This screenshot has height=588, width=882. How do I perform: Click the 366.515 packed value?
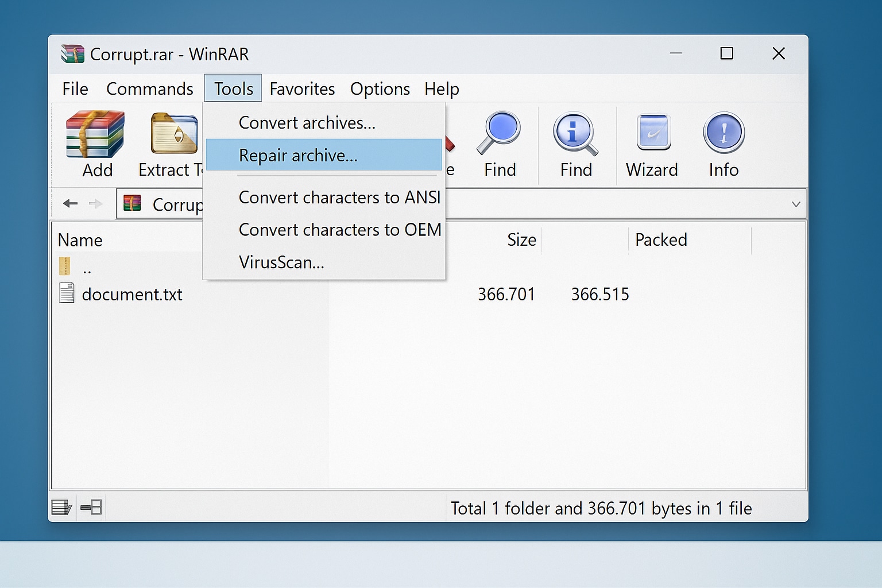(x=600, y=295)
